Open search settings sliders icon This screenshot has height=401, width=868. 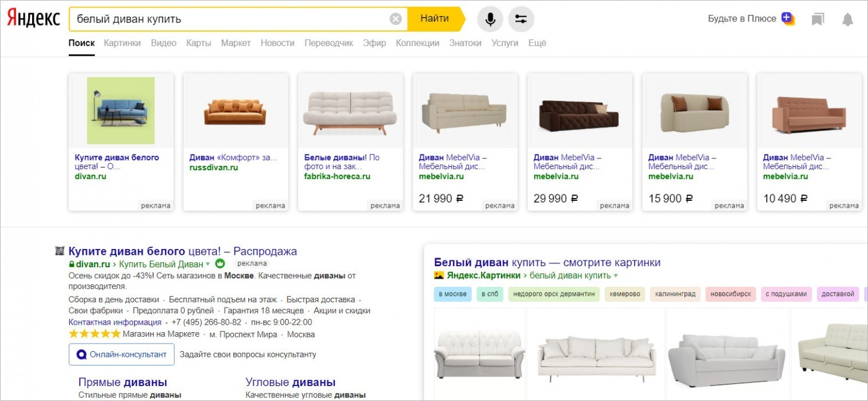pyautogui.click(x=521, y=19)
